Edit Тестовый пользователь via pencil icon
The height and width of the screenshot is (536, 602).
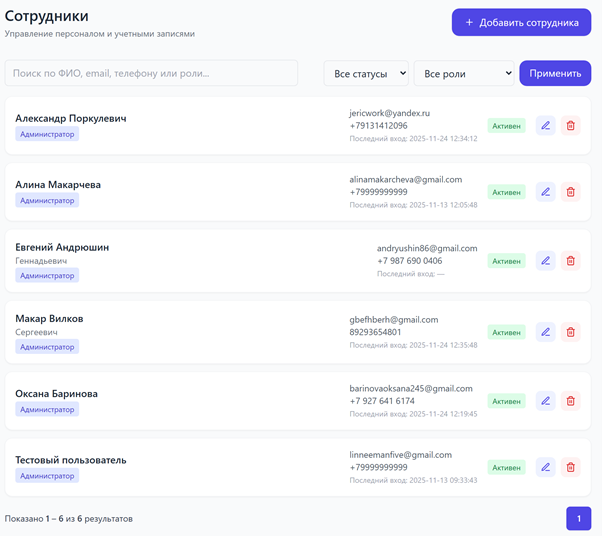[x=545, y=467]
